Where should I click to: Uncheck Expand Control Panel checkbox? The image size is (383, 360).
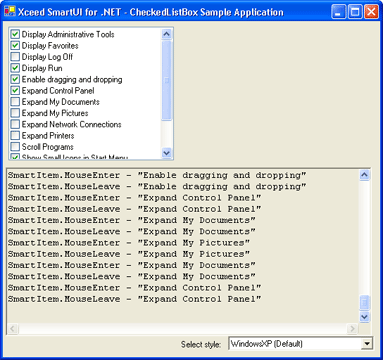[15, 91]
